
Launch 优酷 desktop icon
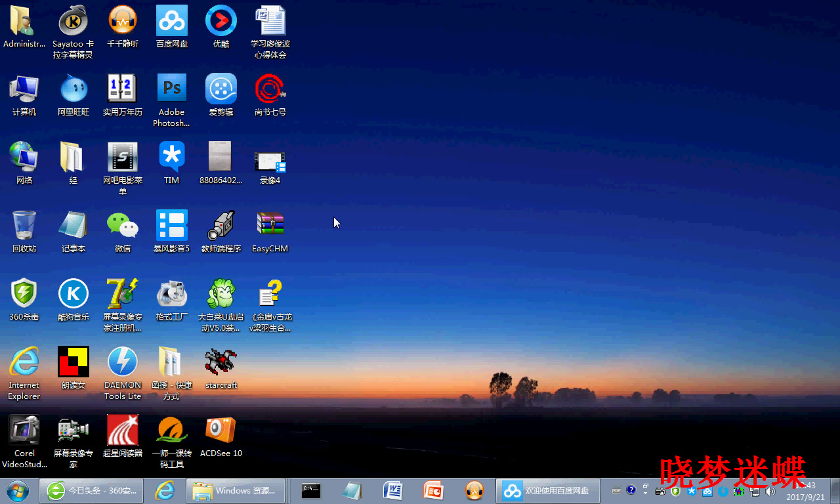click(221, 28)
